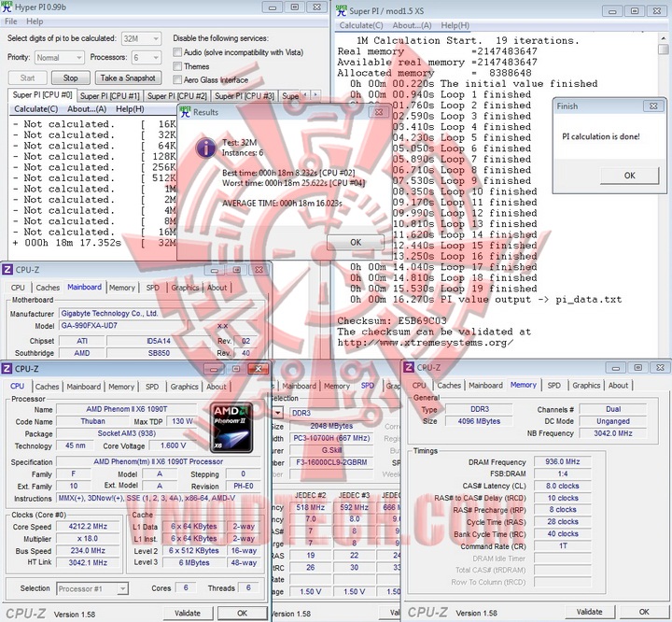Click the Hyper PI title bar icon
This screenshot has height=622, width=672.
point(7,7)
